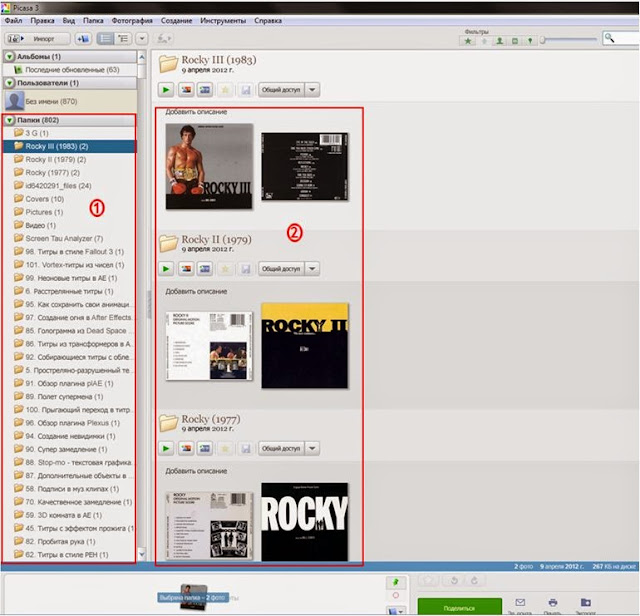Open the Правка menu
Screen dimensions: 640x616
coord(42,20)
